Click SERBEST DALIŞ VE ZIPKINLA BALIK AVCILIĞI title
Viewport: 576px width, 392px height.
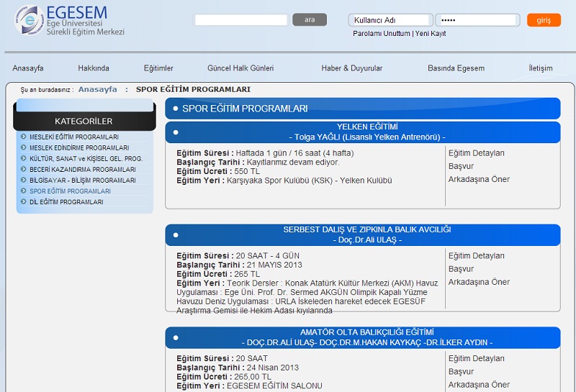click(x=367, y=229)
